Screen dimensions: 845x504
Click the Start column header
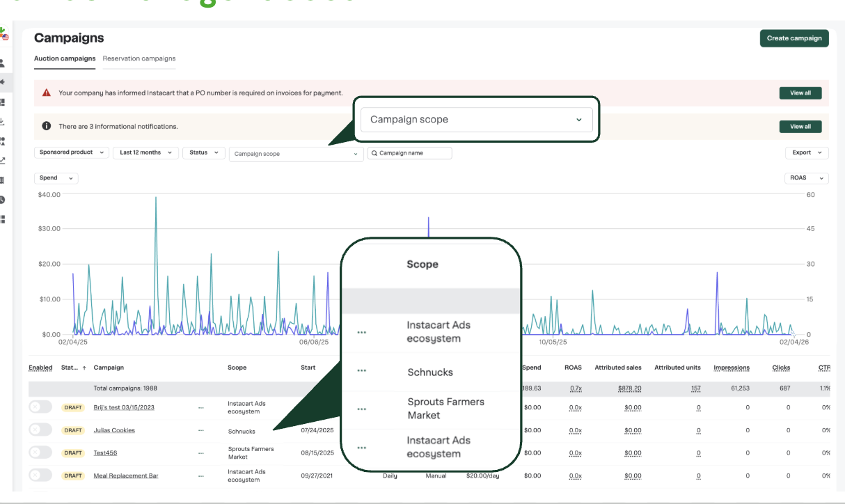[x=308, y=368]
